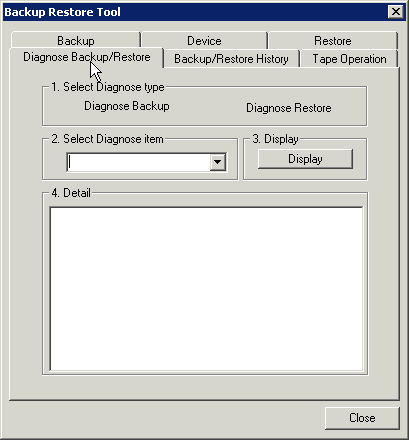Click the Close button at bottom

point(362,418)
